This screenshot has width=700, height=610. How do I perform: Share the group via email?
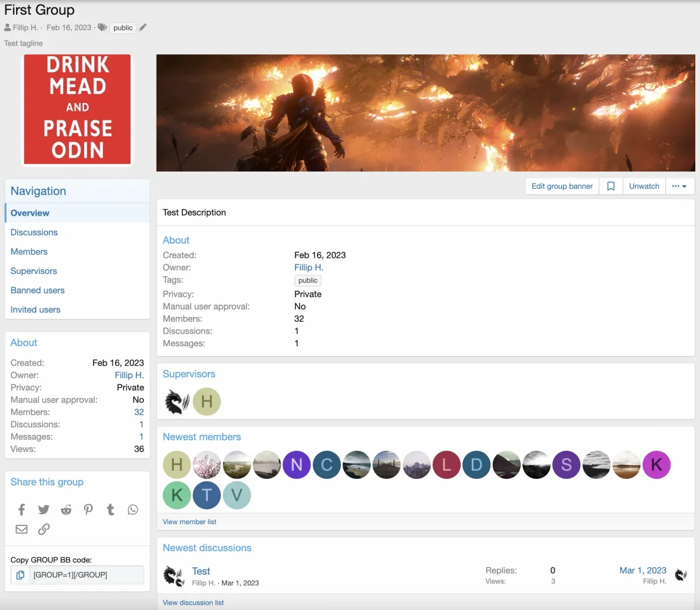click(x=21, y=529)
